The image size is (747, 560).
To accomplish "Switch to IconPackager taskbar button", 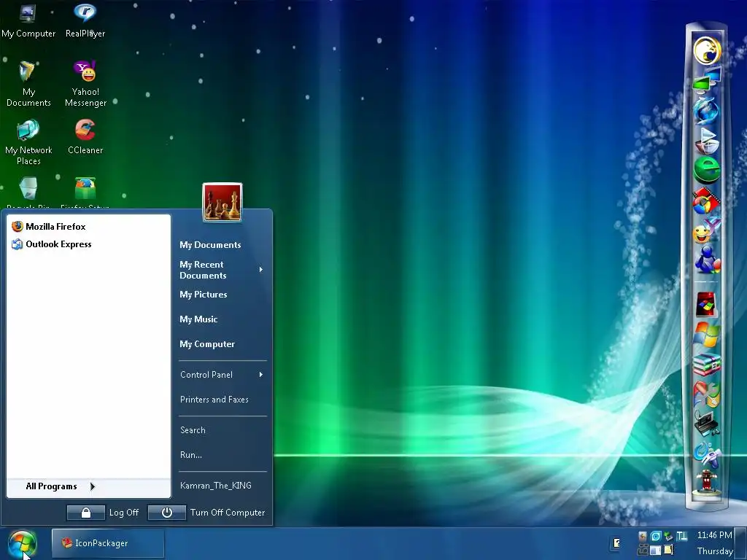I will [x=108, y=542].
